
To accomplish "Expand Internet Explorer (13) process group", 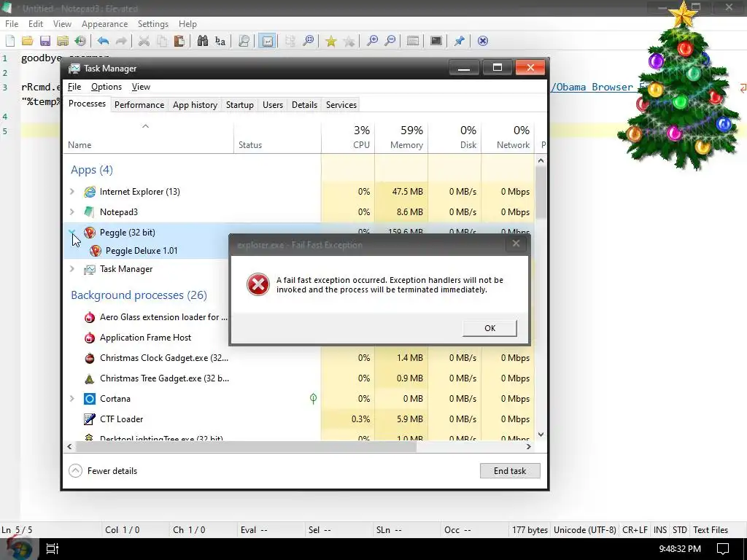I will tap(72, 192).
